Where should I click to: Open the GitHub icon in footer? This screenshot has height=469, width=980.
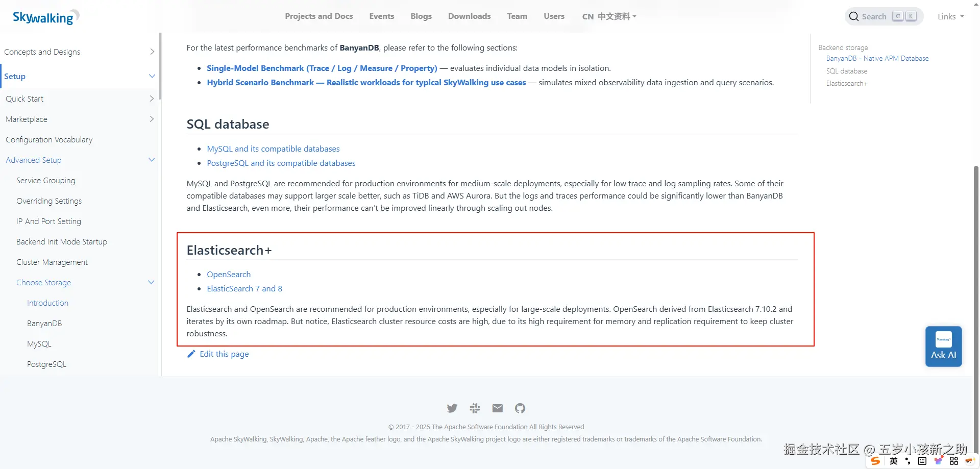pos(520,408)
